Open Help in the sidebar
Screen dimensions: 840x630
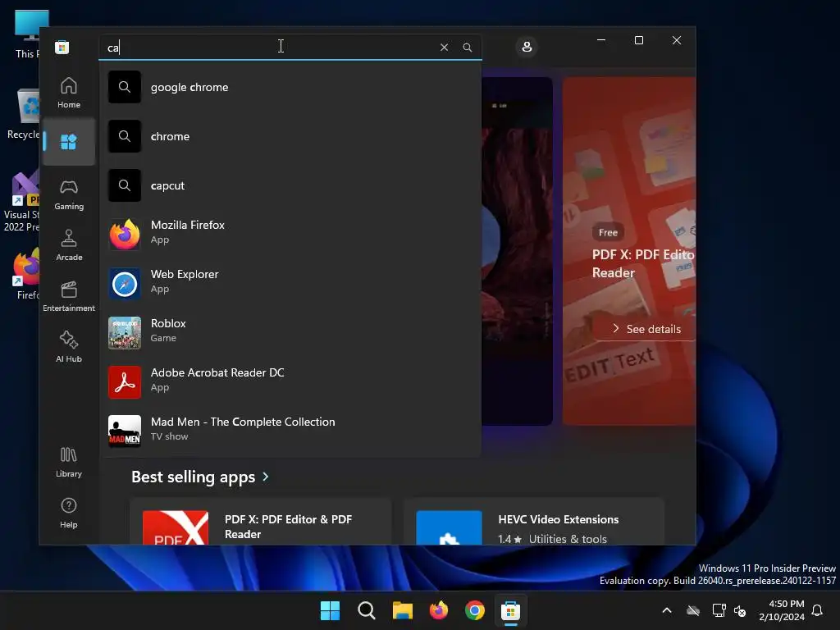pos(69,513)
